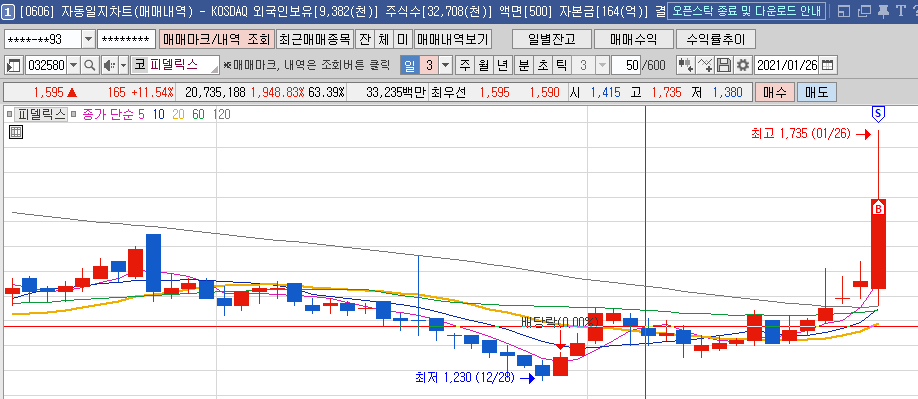The image size is (918, 399).
Task: Toggle the 미 (unexecuted) filter button
Action: [x=403, y=39]
